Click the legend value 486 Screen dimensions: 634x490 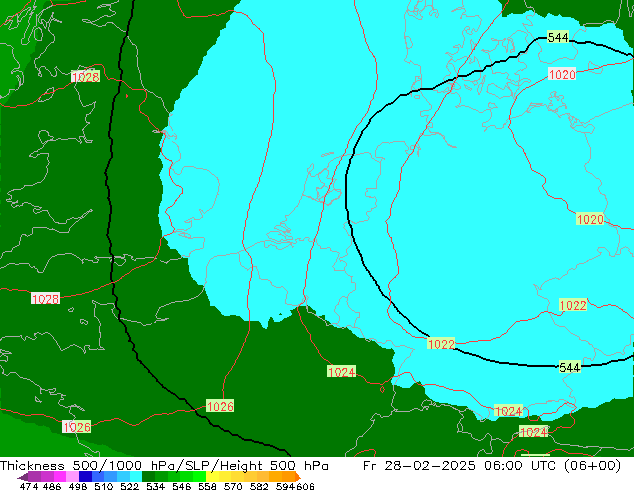(x=52, y=486)
